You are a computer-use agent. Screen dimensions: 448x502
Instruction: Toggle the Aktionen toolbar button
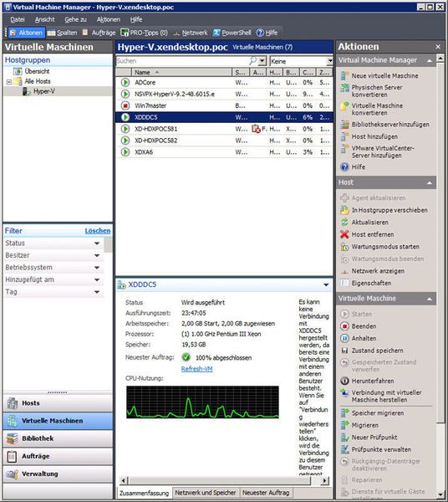coord(27,33)
